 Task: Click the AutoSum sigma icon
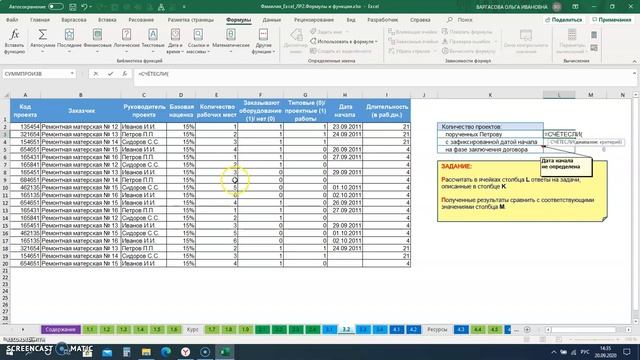42,35
